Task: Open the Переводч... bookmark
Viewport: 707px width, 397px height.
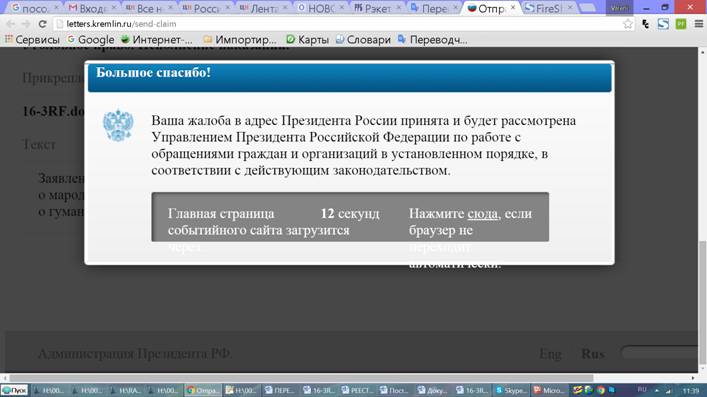Action: point(432,40)
